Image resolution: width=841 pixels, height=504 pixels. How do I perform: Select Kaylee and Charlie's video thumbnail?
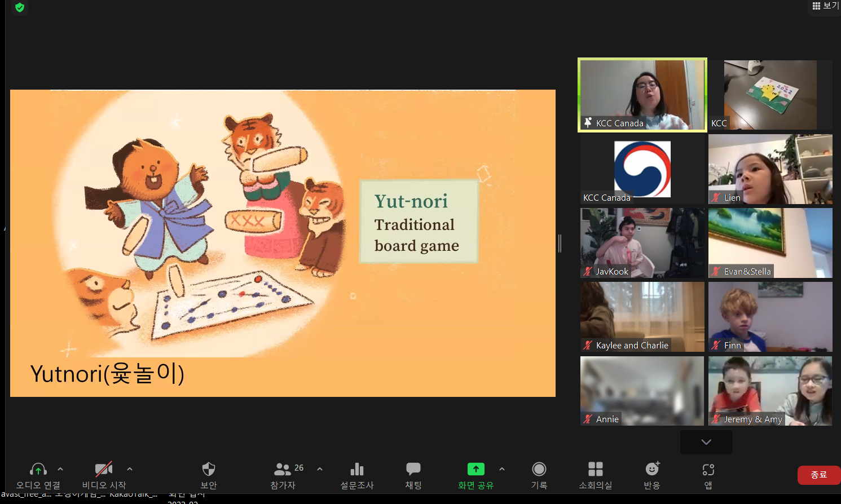(642, 317)
